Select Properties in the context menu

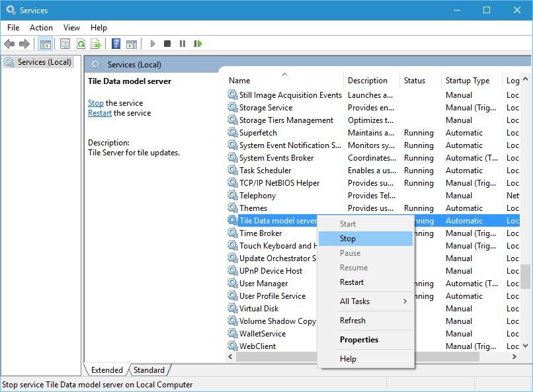tap(359, 340)
